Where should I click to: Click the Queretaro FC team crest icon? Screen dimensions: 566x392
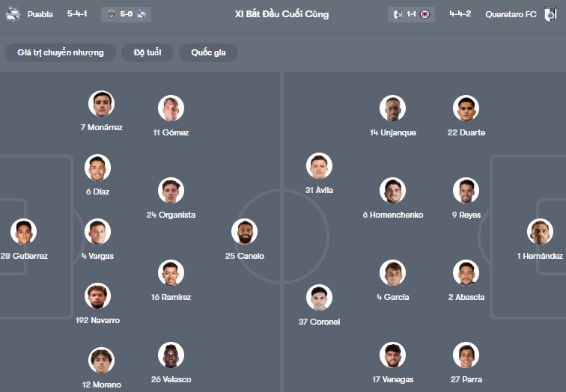pos(550,14)
